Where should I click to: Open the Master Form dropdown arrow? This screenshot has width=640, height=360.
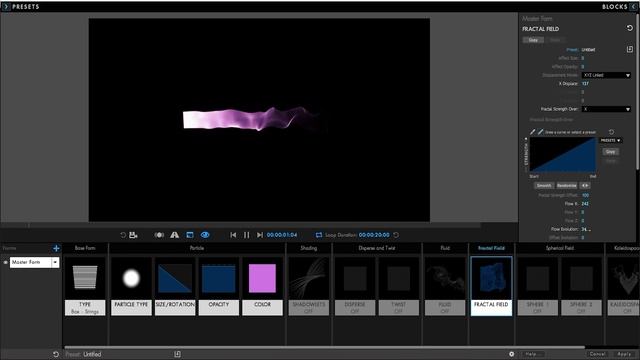55,262
